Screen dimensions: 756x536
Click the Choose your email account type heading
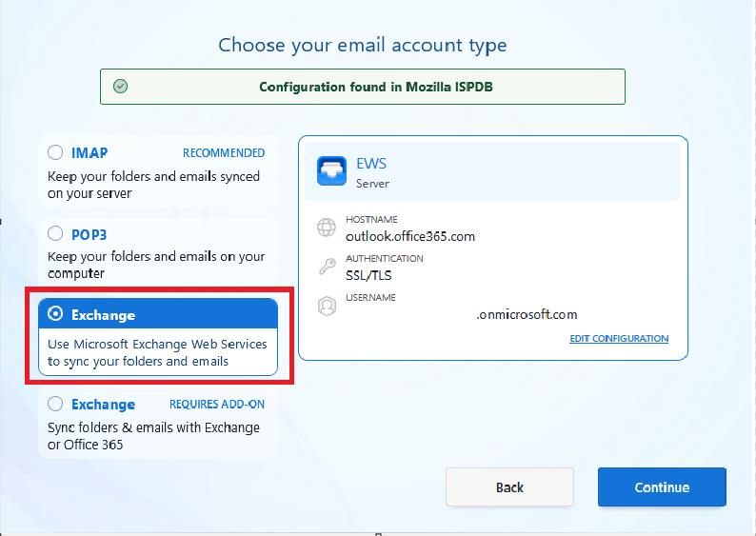[x=363, y=46]
